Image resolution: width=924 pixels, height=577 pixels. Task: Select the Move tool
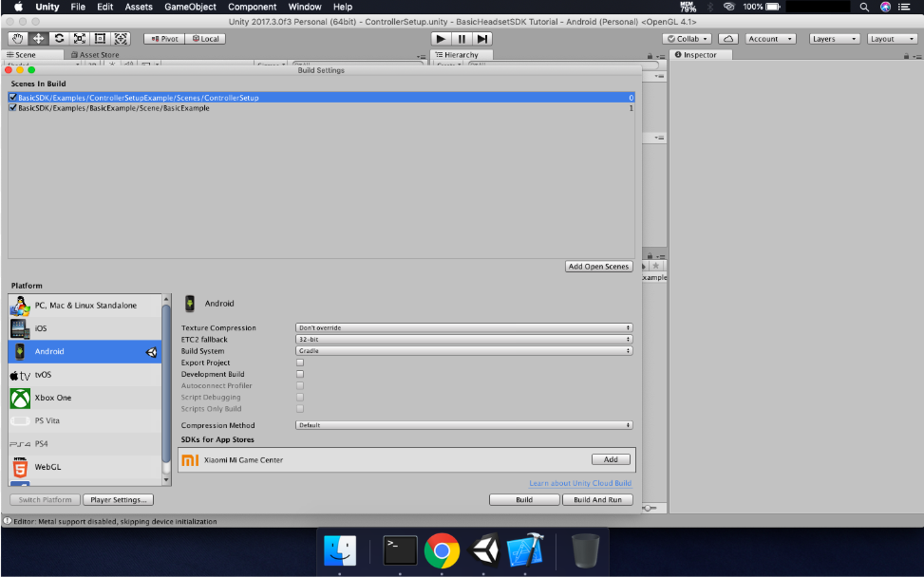tap(38, 39)
